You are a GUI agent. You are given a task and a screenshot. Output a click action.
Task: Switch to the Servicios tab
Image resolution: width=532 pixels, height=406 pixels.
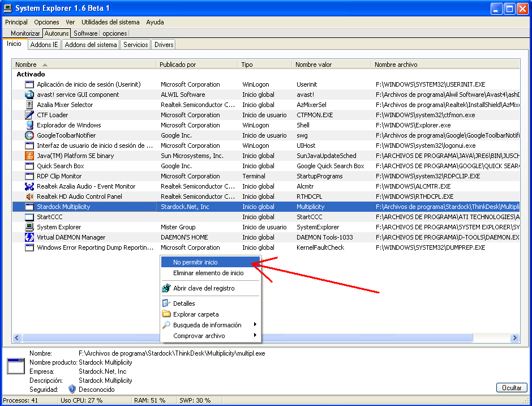[136, 45]
